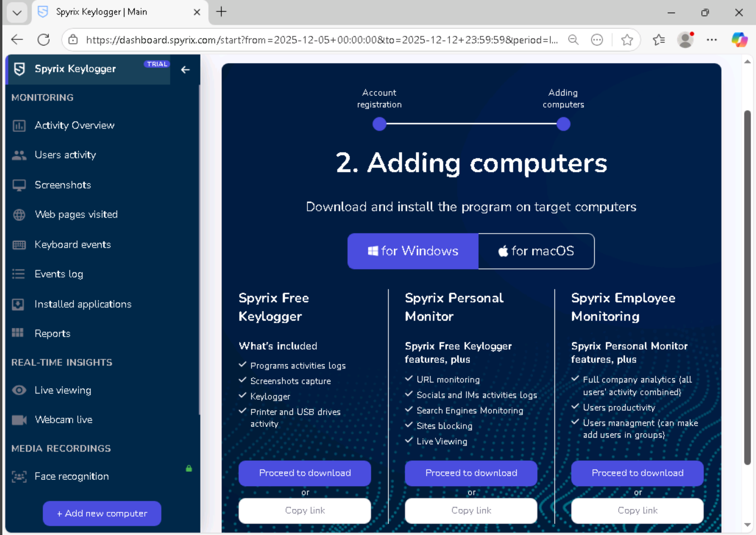Image resolution: width=756 pixels, height=535 pixels.
Task: Click the Keyboard events keyboard icon
Action: point(19,245)
